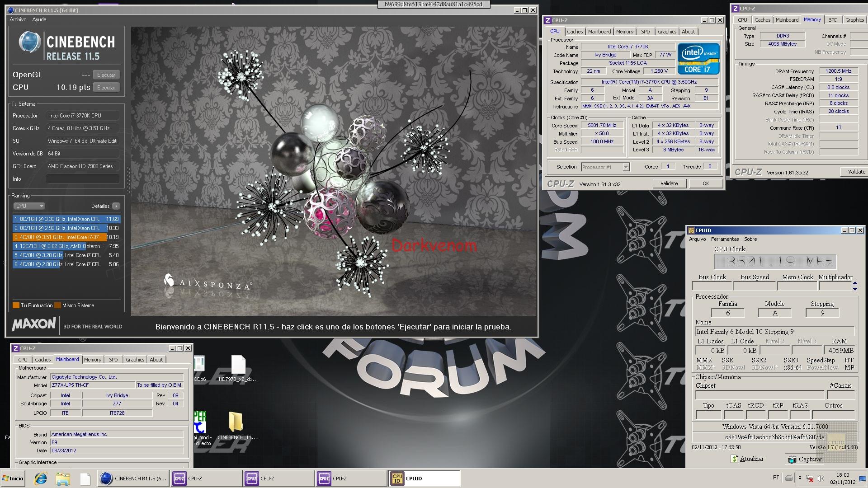Expand Detalles arrow in Ranking panel
The height and width of the screenshot is (488, 868).
tap(116, 206)
